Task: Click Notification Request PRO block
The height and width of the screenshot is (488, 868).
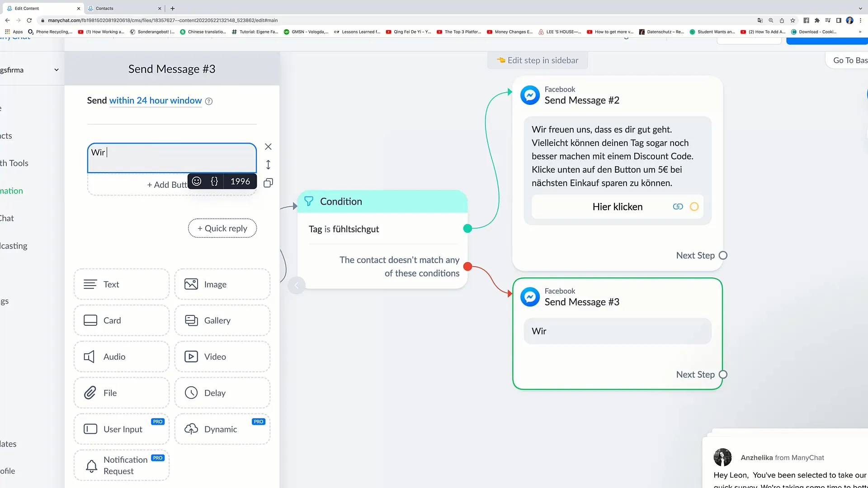Action: click(121, 465)
